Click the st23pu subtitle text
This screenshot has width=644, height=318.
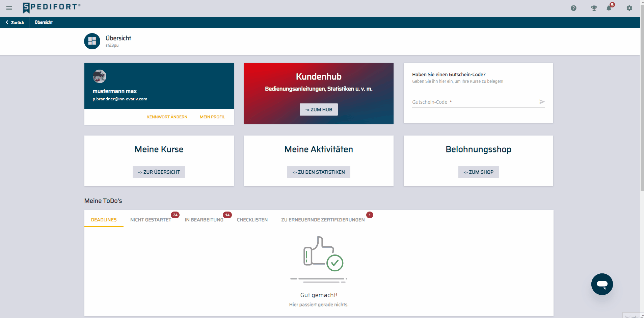pyautogui.click(x=112, y=45)
